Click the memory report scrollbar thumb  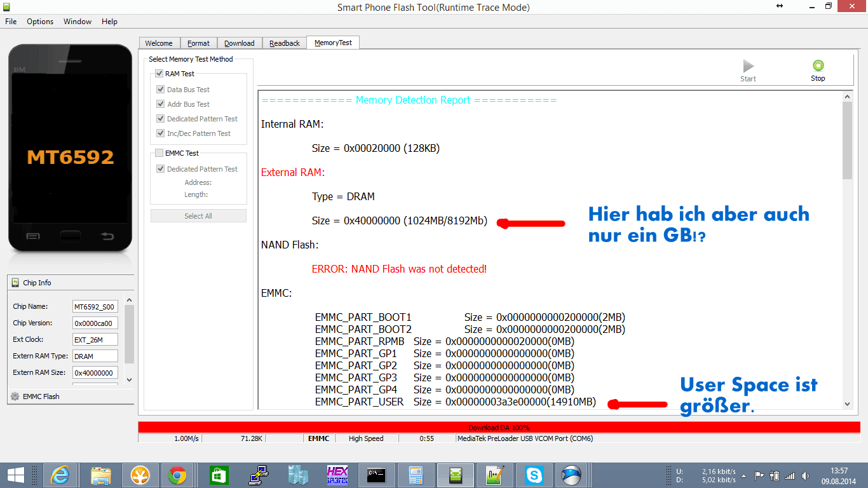pyautogui.click(x=847, y=140)
